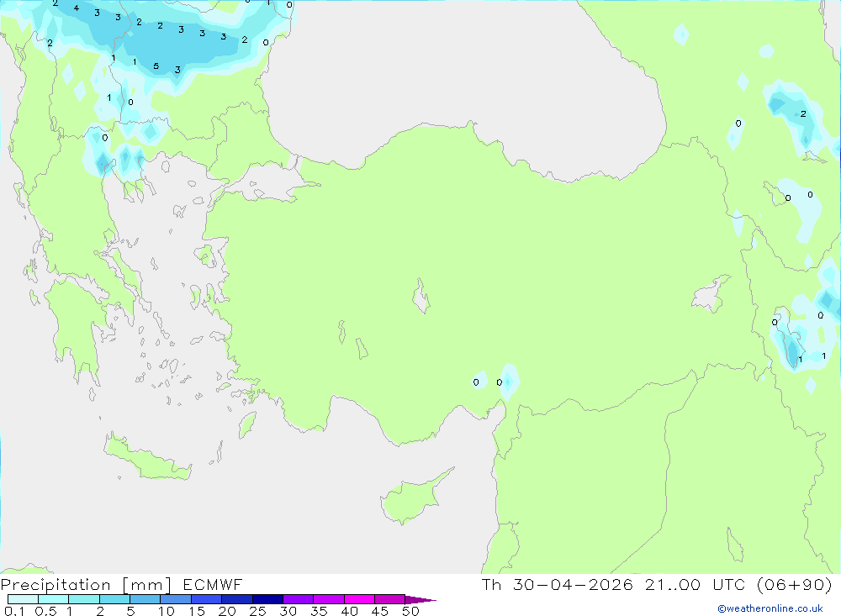Click the '30' legend scale label
This screenshot has height=616, width=841.
(x=288, y=611)
